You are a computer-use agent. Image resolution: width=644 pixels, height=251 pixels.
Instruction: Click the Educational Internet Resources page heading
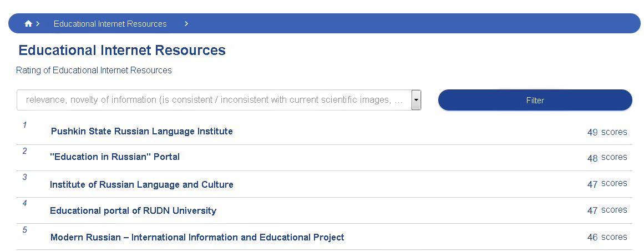[122, 50]
